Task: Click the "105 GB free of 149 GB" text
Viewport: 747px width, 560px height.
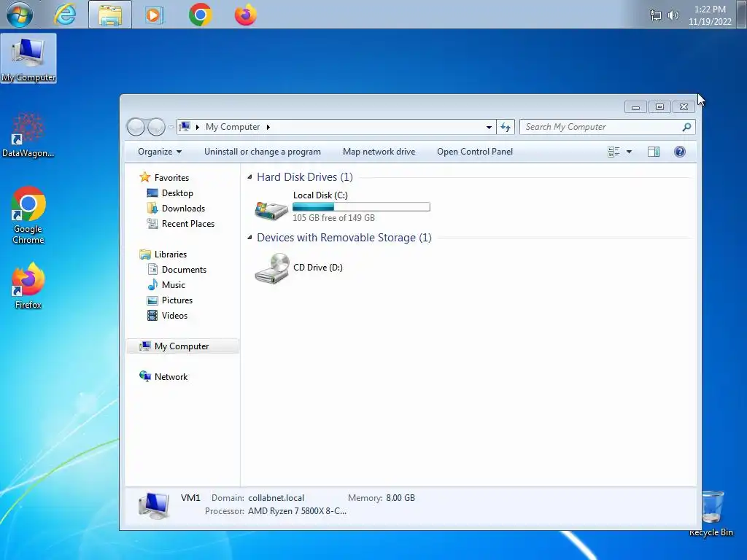Action: point(333,218)
